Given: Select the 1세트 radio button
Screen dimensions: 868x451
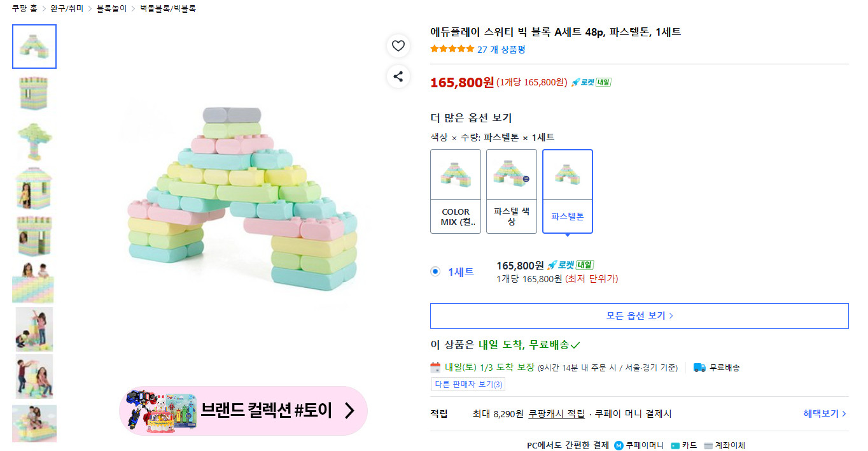Looking at the screenshot, I should (x=435, y=271).
